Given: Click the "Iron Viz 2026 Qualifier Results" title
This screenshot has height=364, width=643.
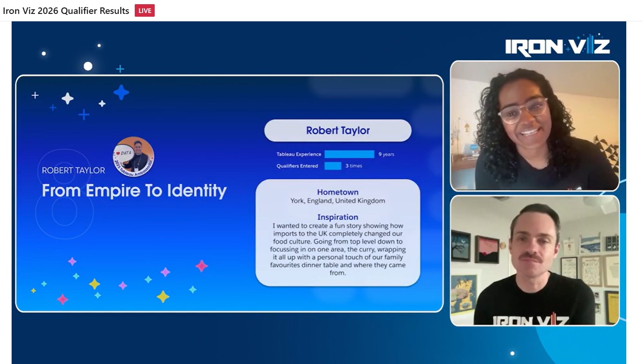Looking at the screenshot, I should 66,11.
